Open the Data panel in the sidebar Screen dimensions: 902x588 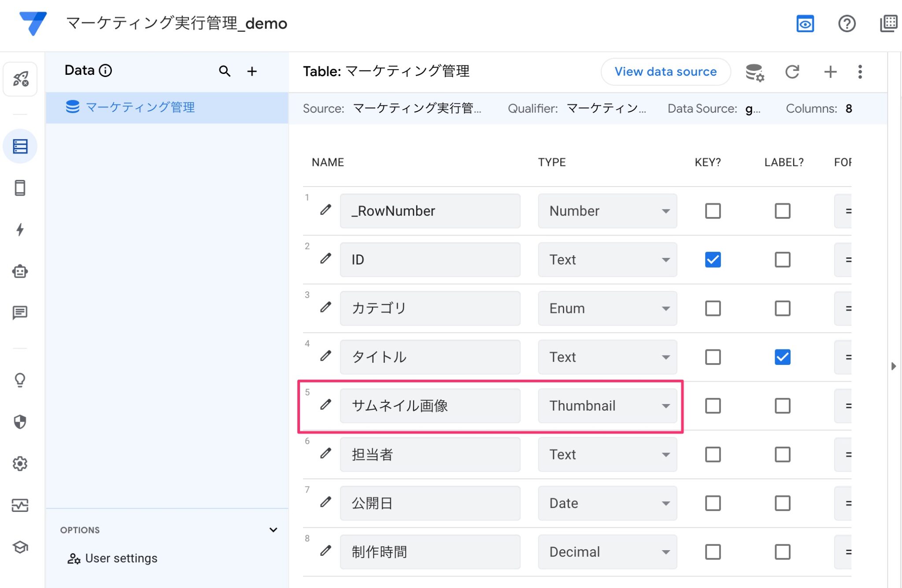click(20, 146)
